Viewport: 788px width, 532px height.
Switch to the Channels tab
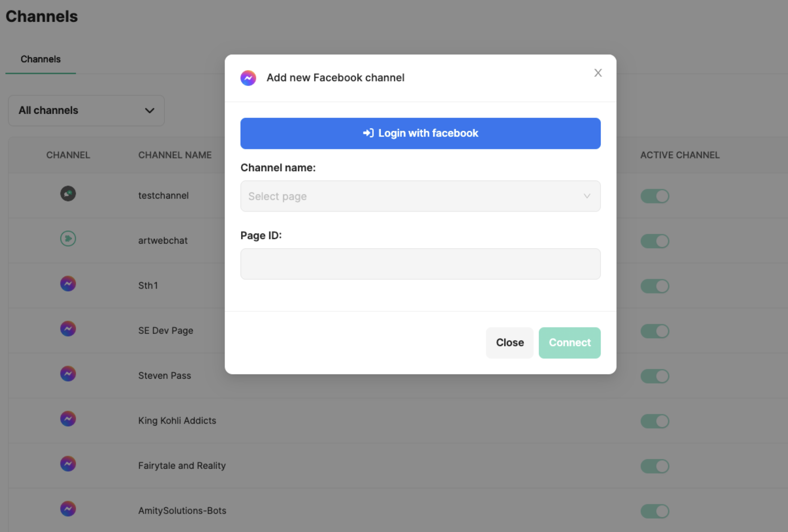(x=41, y=59)
